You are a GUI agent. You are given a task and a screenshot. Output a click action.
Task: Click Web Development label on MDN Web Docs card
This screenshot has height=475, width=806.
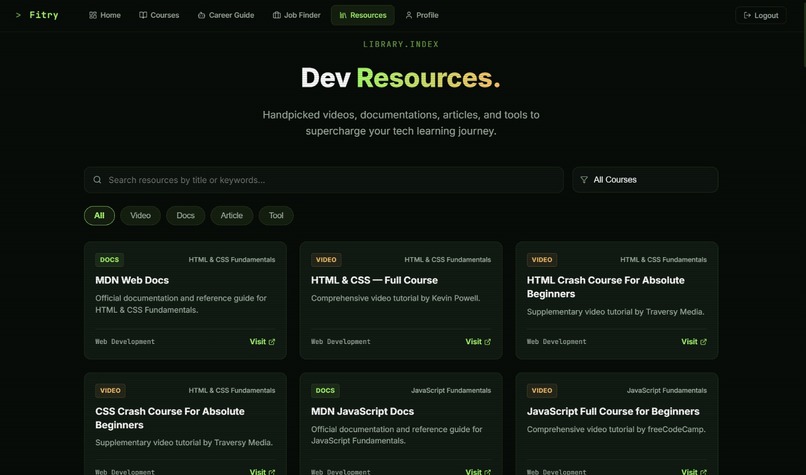(125, 341)
